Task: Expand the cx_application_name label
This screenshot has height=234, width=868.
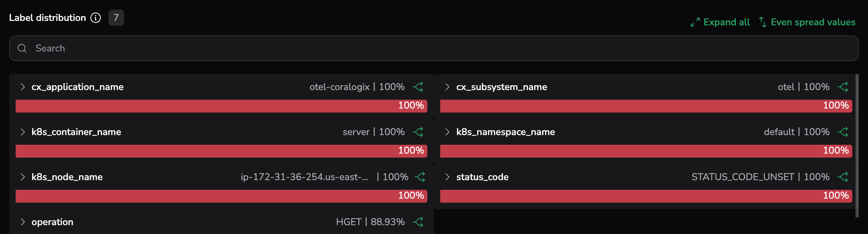Action: tap(23, 87)
